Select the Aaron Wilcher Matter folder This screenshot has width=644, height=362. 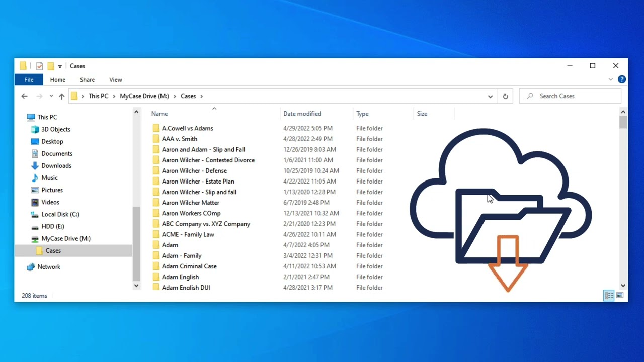point(191,202)
